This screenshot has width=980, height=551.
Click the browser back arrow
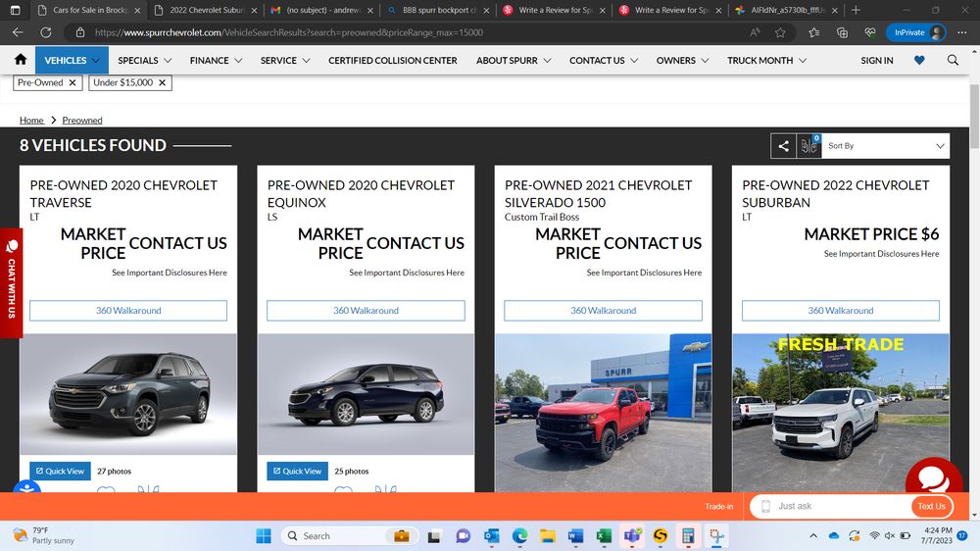tap(18, 32)
